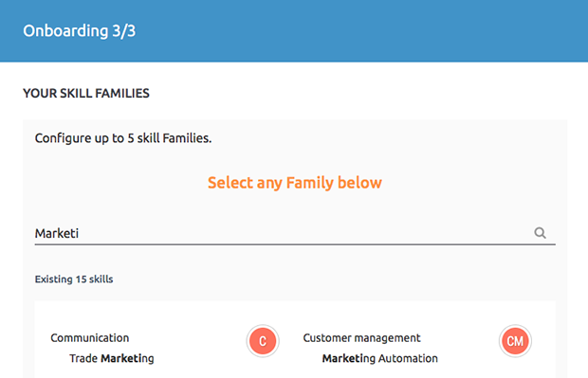Choose the Marketing Automation skill

pos(380,358)
